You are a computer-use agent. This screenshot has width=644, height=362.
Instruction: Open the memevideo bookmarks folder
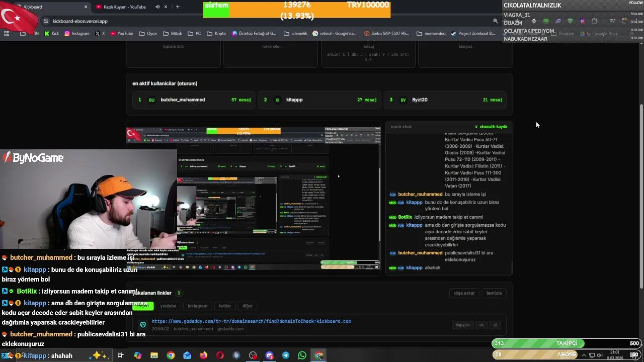431,34
